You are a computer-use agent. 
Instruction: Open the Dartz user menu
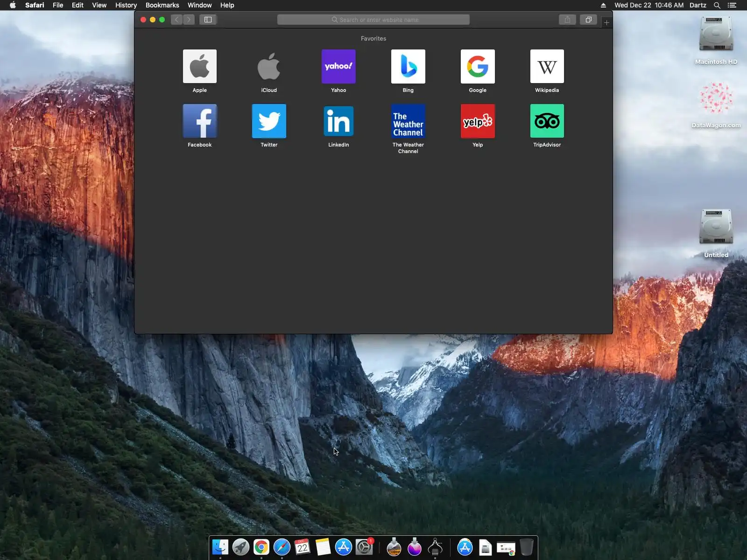coord(698,5)
